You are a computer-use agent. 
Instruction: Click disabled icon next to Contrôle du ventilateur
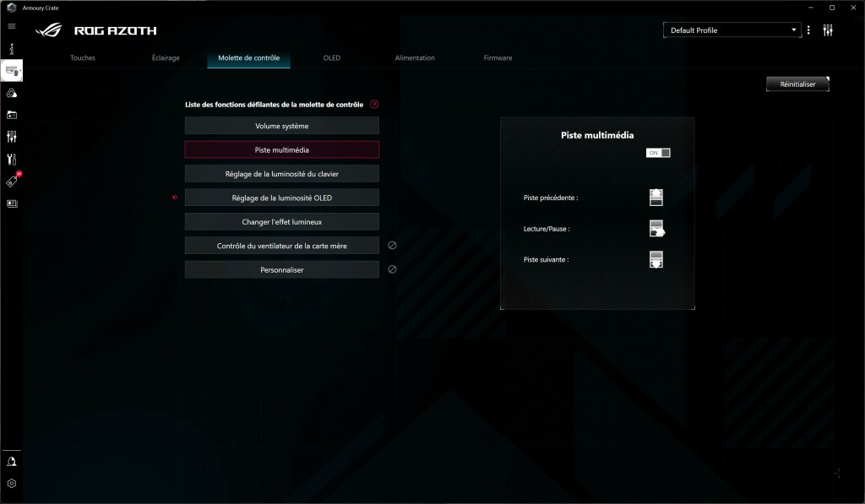392,246
